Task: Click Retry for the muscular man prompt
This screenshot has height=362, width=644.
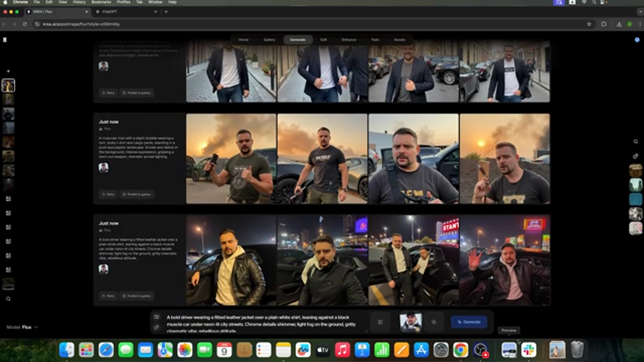Action: click(108, 194)
